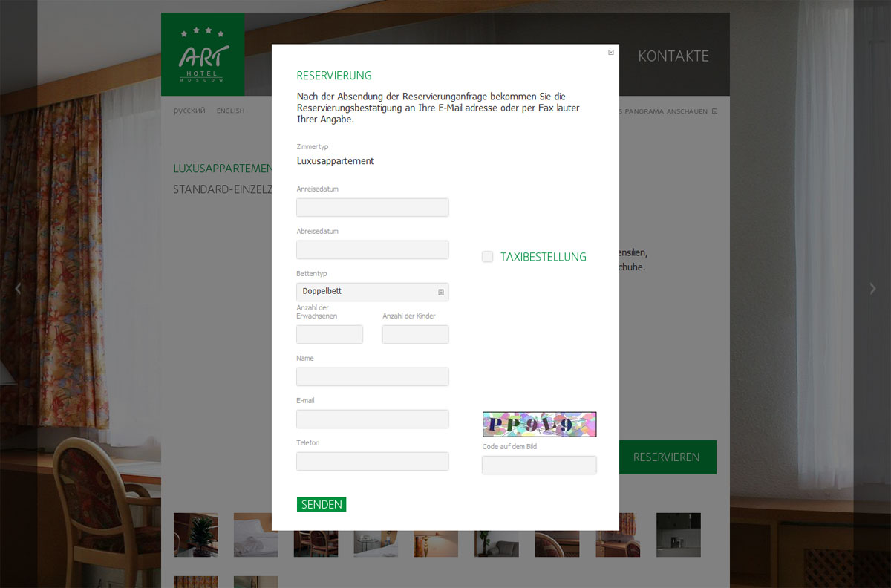
Task: Open the dark last thumbnail in first row
Action: pos(678,535)
